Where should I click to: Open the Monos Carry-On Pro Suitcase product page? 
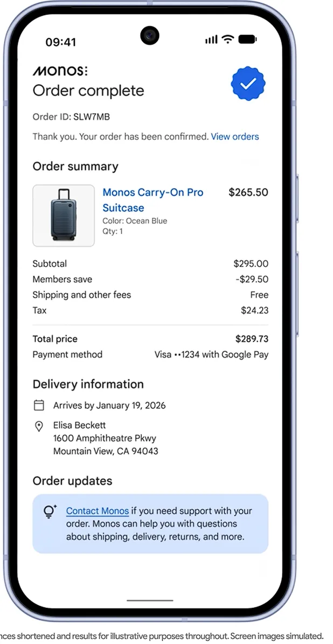152,200
